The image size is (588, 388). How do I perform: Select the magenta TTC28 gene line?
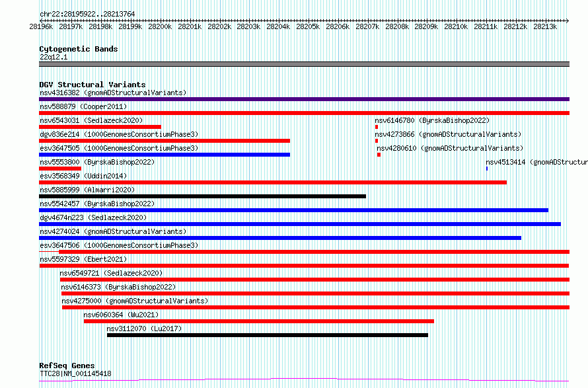304,380
